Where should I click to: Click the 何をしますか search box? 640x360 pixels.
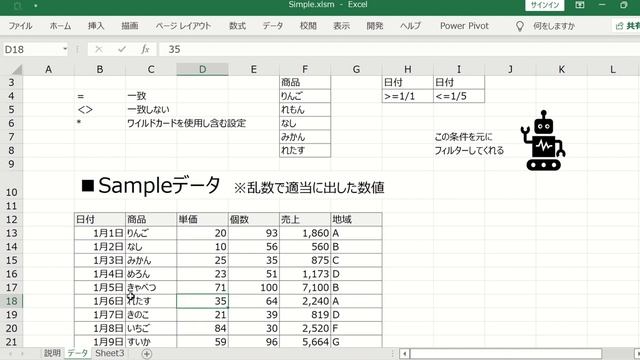554,26
